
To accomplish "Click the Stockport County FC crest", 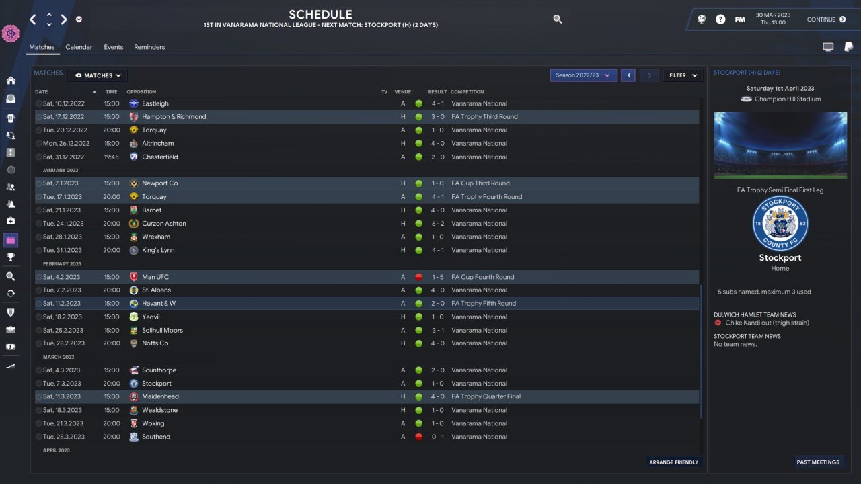I will [780, 224].
